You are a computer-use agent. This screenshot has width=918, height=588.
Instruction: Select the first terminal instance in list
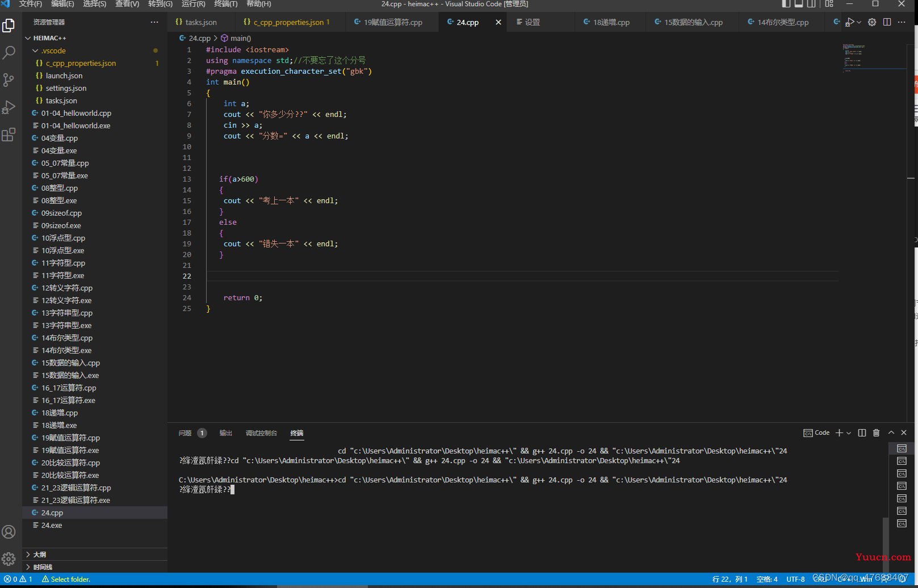coord(902,448)
